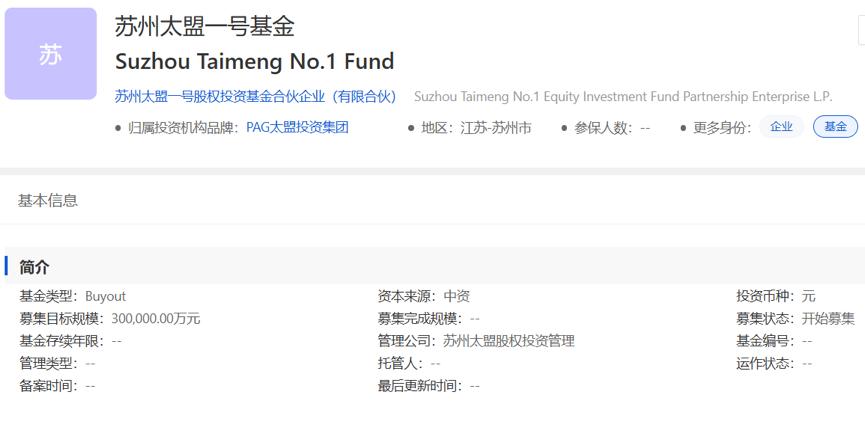Image resolution: width=865 pixels, height=422 pixels.
Task: Click the 资本来源 中资 value
Action: 457,296
